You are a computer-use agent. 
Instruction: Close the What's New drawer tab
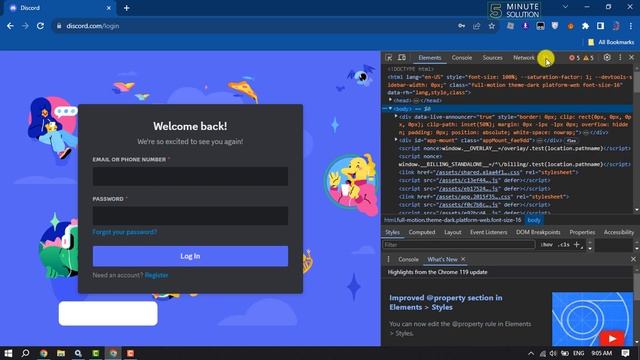[463, 259]
